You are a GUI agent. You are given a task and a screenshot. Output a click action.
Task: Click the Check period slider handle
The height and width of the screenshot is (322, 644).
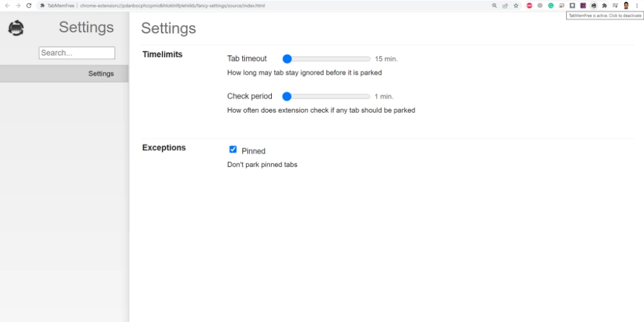287,97
